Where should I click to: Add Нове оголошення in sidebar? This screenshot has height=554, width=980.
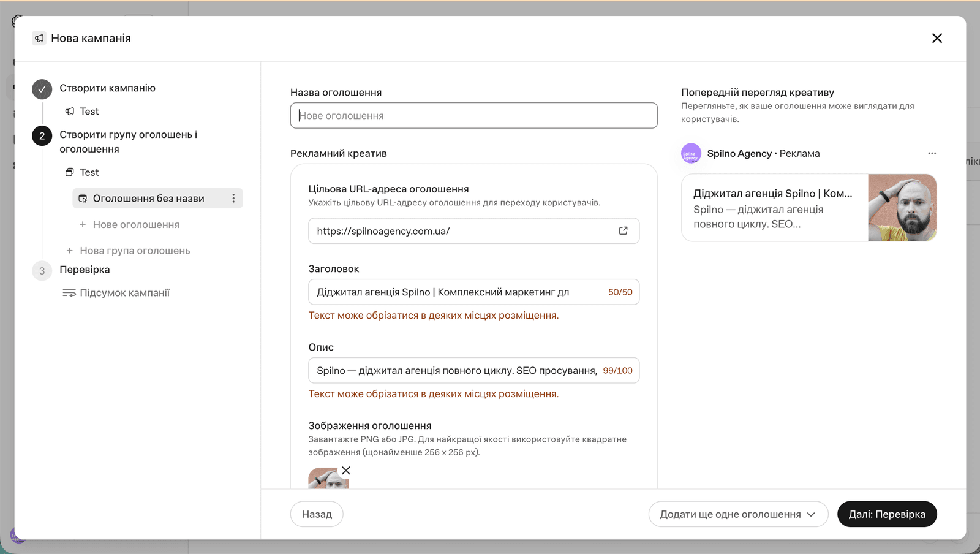129,225
